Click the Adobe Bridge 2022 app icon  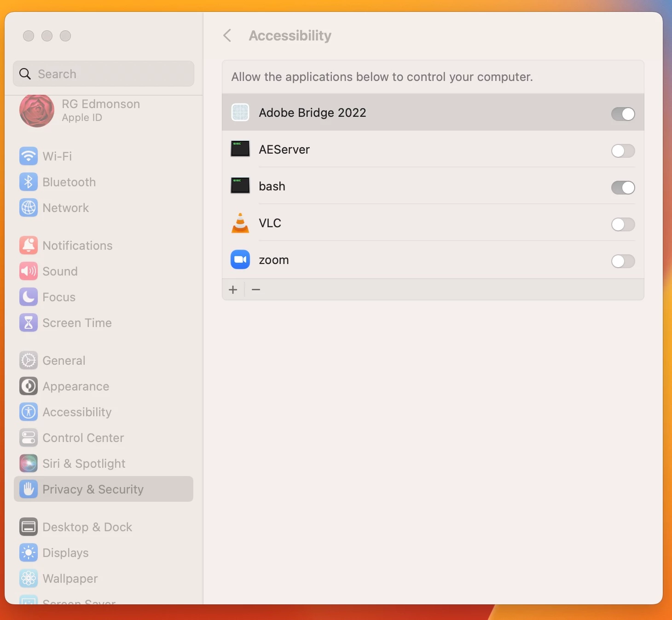pyautogui.click(x=240, y=112)
